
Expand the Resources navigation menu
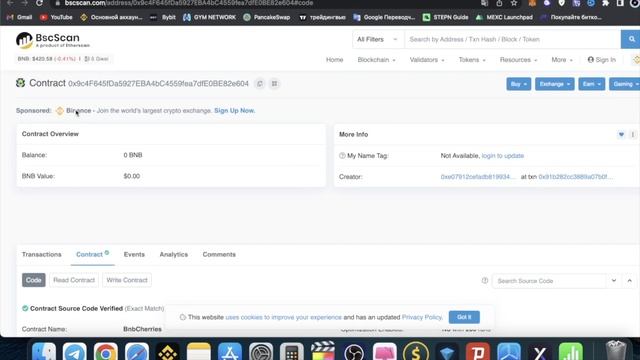518,60
